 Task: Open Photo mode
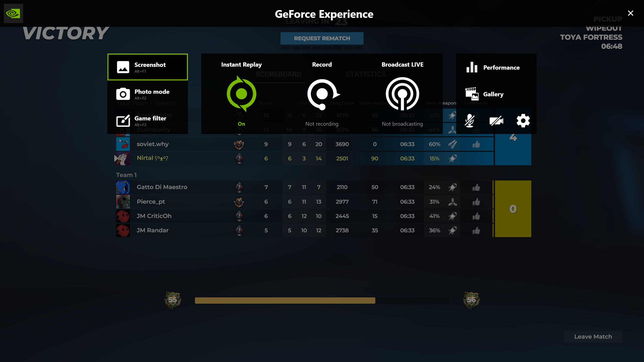click(148, 94)
